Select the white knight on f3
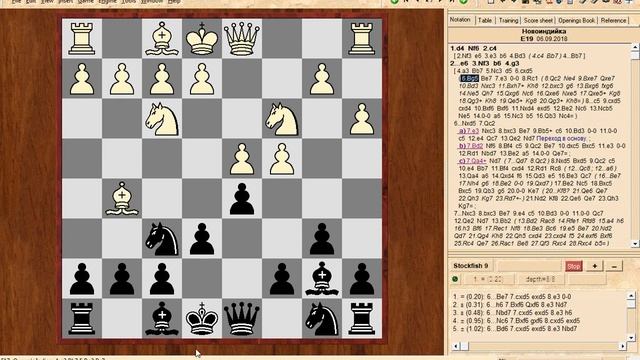640x360 pixels. tap(162, 119)
